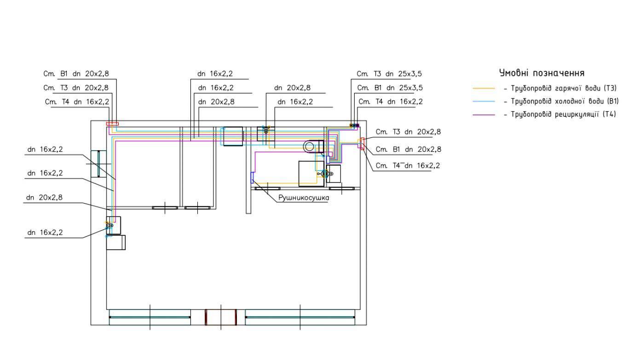Select the Трубопровід холодної води (В1) legend text

(x=561, y=101)
